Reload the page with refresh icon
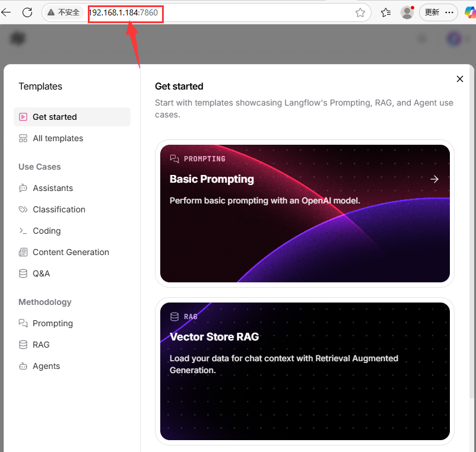The height and width of the screenshot is (452, 476). pyautogui.click(x=27, y=12)
